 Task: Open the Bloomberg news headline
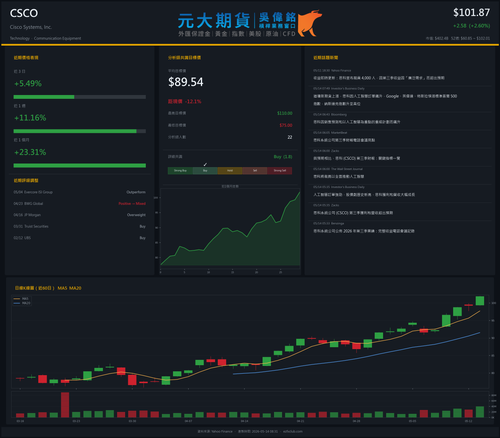[357, 122]
